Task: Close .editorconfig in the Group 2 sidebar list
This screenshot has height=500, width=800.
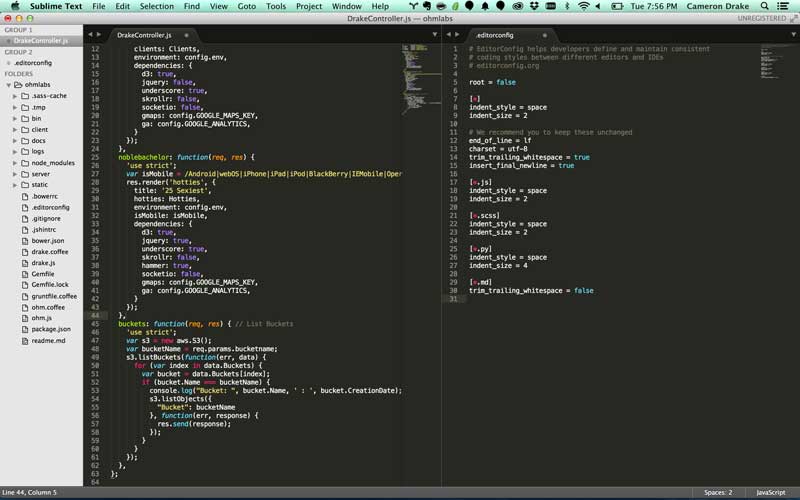Action: (8, 63)
